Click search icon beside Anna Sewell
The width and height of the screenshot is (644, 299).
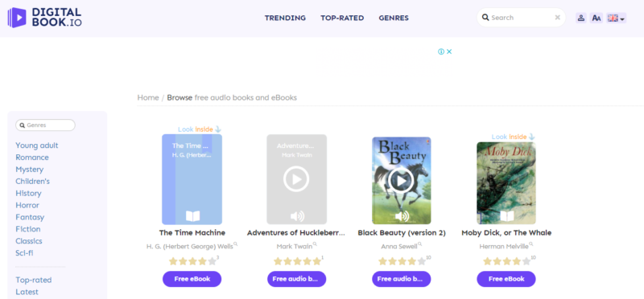click(x=419, y=244)
